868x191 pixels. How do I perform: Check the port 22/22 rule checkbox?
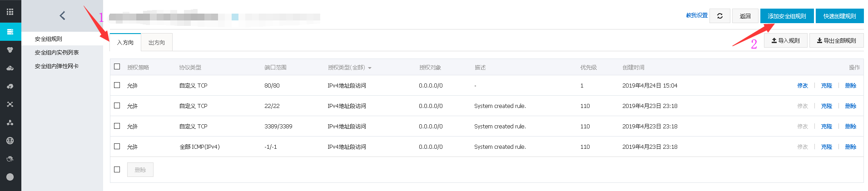pos(117,106)
